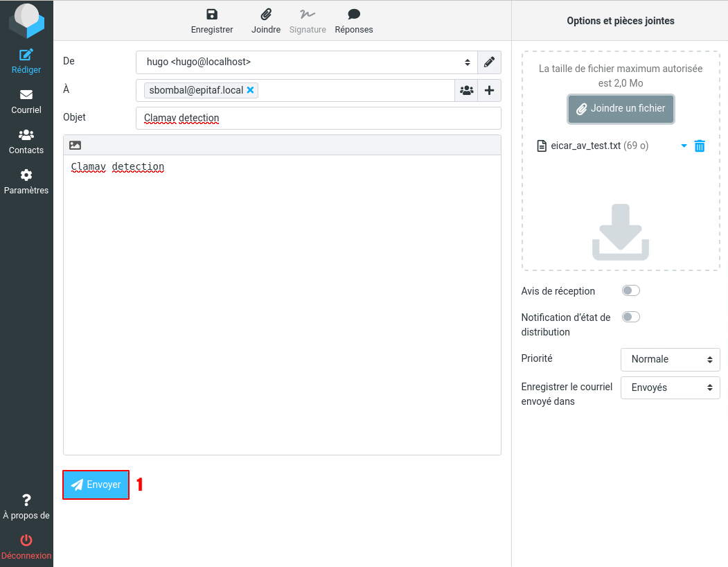Click the plus icon to add header
728x567 pixels.
(489, 90)
